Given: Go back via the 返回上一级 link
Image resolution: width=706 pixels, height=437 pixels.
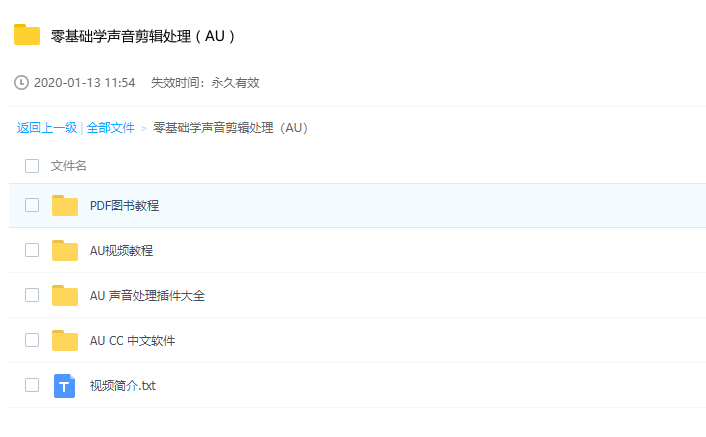Looking at the screenshot, I should coord(47,128).
